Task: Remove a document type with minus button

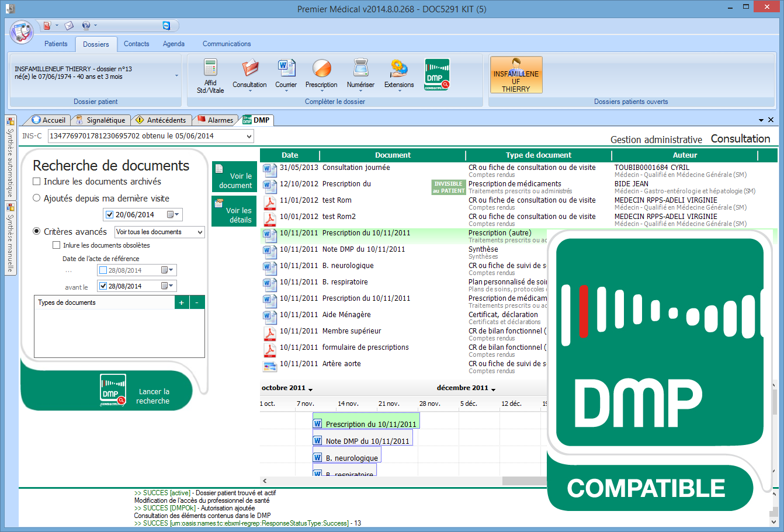Action: point(197,302)
